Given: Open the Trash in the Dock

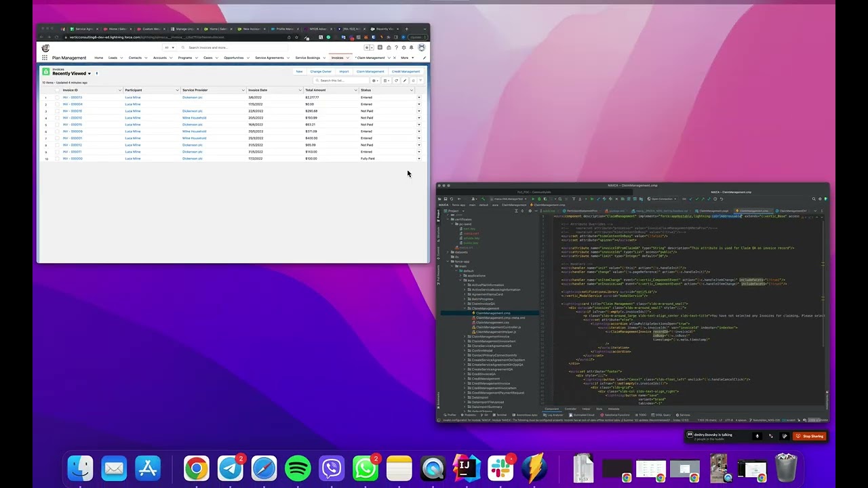Looking at the screenshot, I should pyautogui.click(x=786, y=468).
